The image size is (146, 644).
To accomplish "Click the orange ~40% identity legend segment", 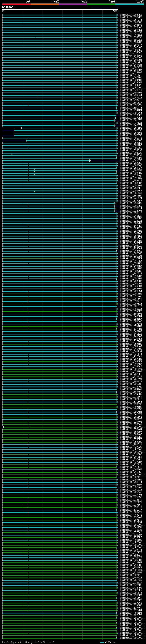I will [45, 4].
